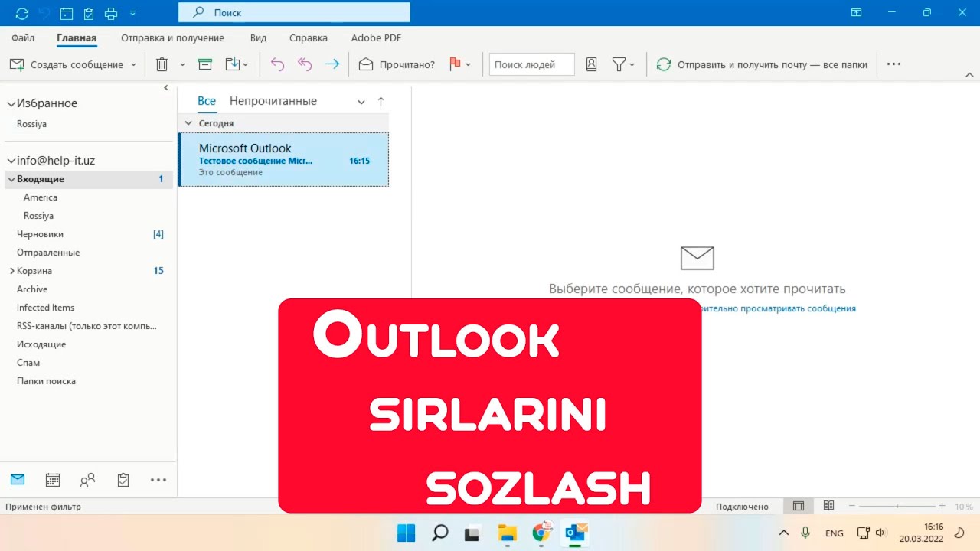Open the calendar icon in the quick access toolbar

(x=67, y=13)
